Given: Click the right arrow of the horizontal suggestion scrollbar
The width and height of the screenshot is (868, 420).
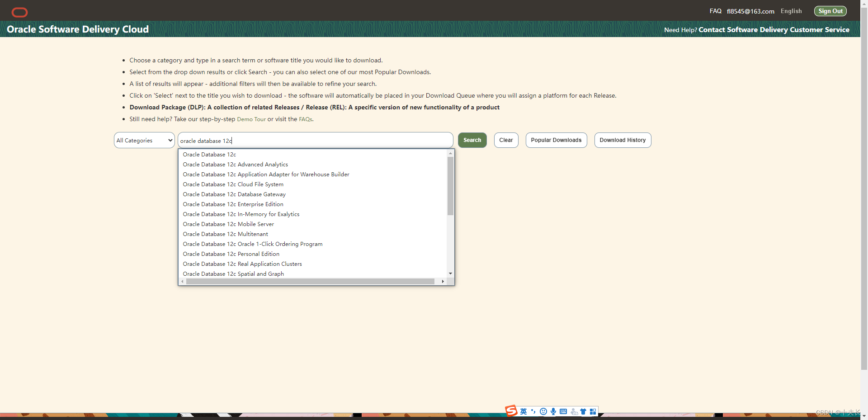Looking at the screenshot, I should (443, 281).
